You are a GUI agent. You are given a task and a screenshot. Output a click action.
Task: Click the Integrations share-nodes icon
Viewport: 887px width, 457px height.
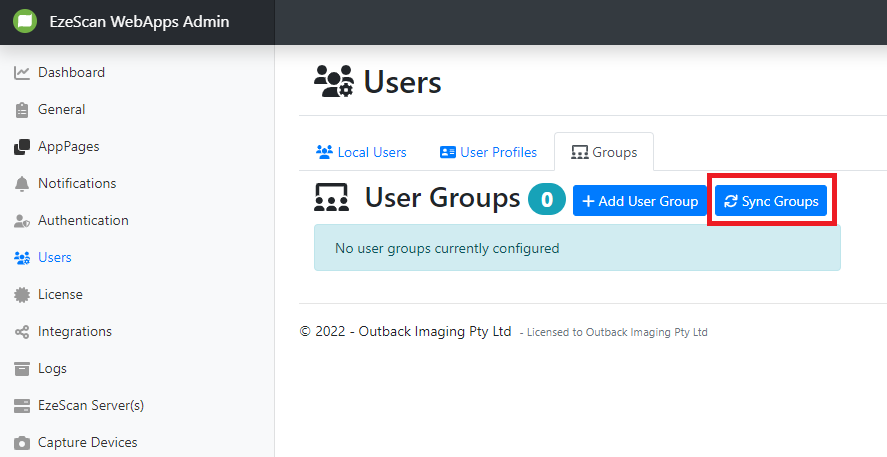(22, 332)
